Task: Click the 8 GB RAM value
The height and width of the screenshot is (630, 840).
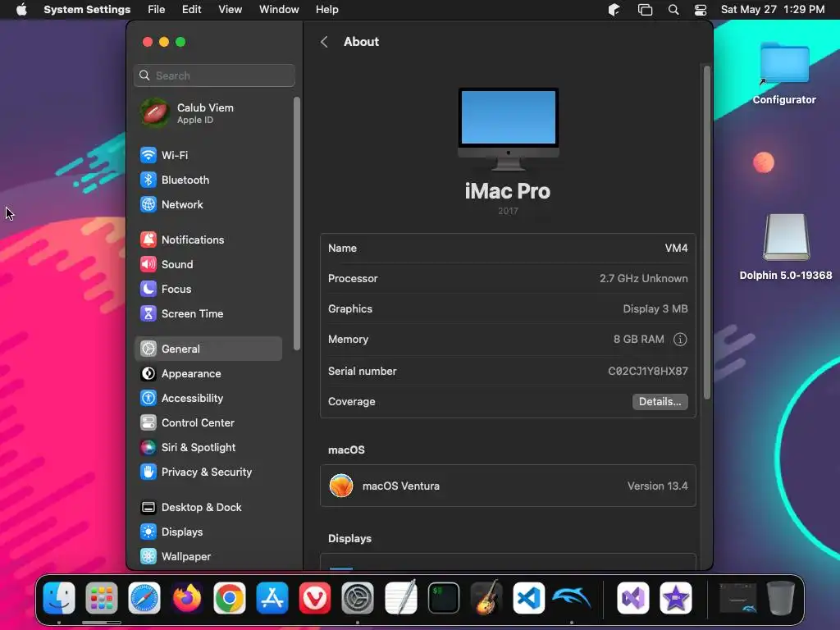Action: 638,339
